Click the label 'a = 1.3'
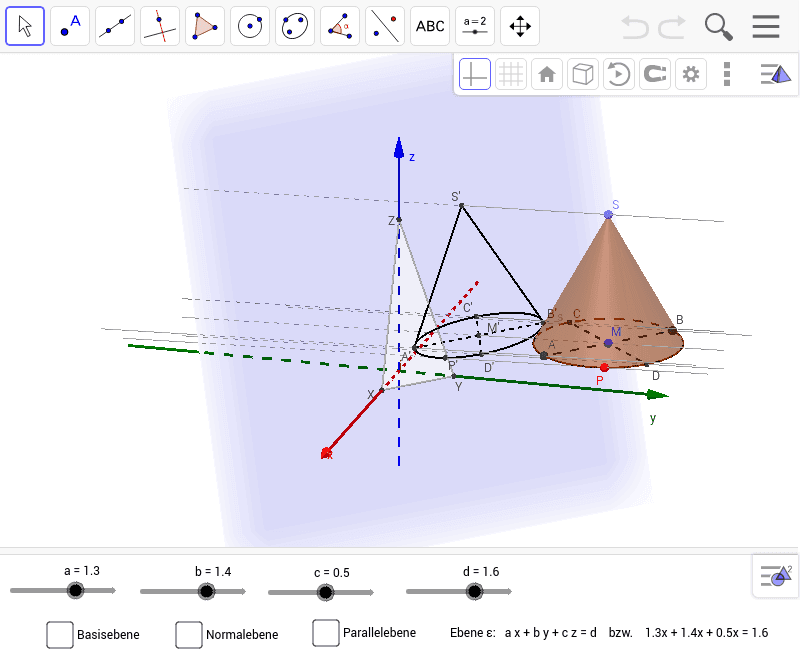Screen dimensions: 800x660 tap(82, 571)
